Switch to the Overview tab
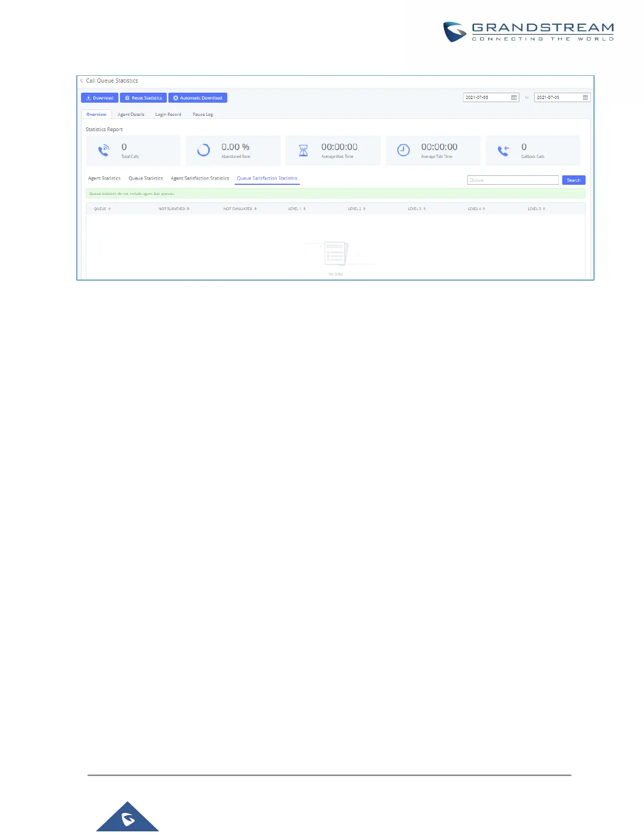 tap(96, 114)
